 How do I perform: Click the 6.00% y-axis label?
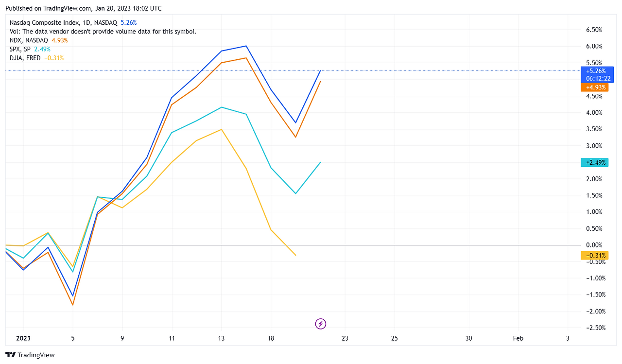pos(594,46)
